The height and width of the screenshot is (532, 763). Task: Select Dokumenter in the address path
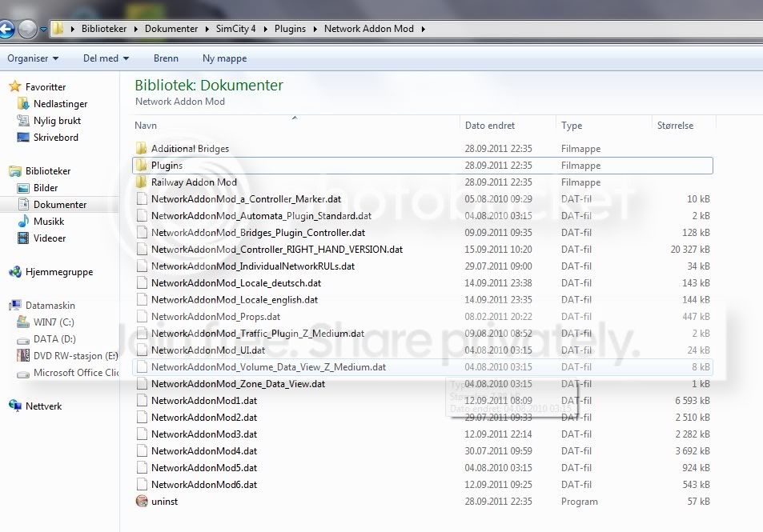tap(171, 29)
